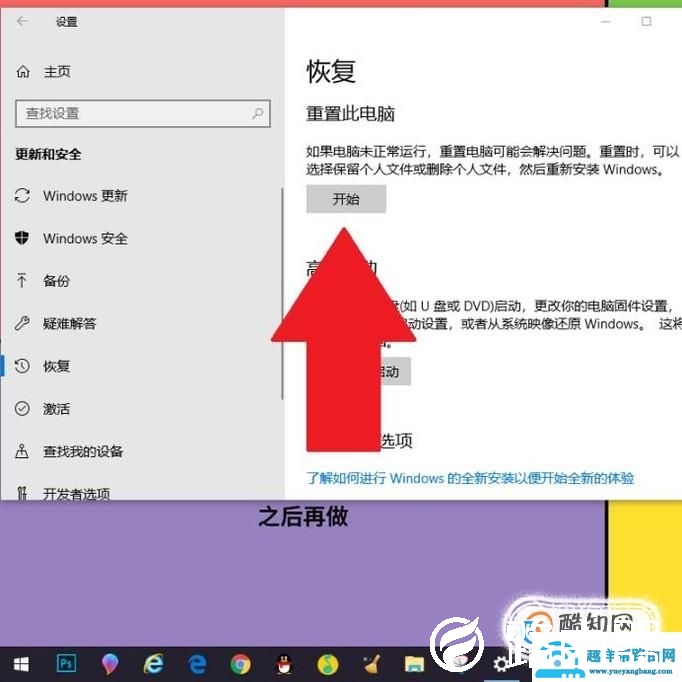Open 激活 activation page

click(57, 409)
